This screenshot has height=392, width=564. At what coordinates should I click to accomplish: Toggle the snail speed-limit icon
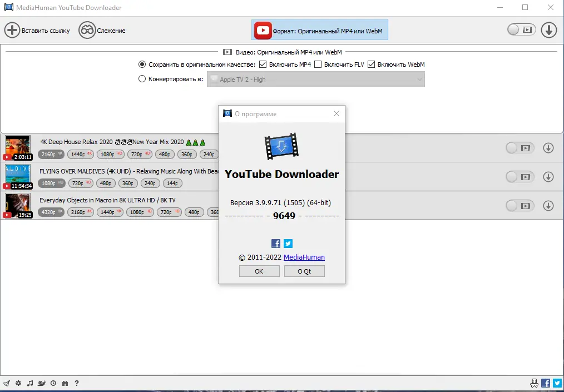(x=42, y=383)
